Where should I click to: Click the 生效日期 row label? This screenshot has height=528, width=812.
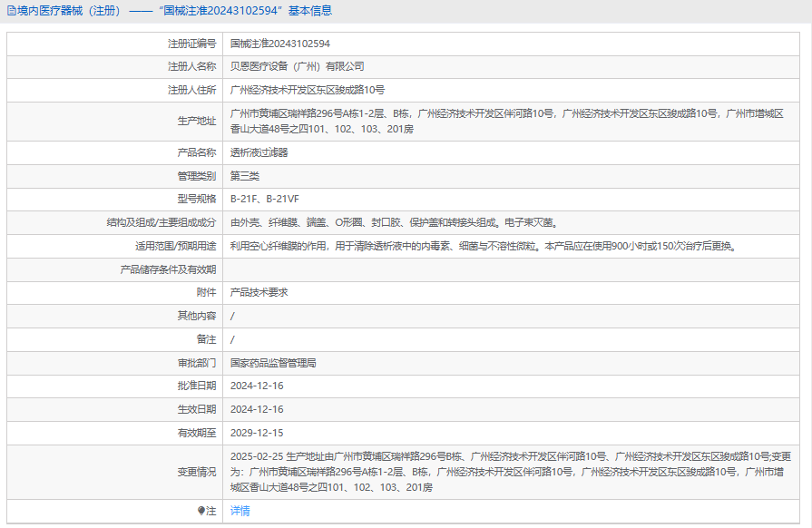pos(197,409)
